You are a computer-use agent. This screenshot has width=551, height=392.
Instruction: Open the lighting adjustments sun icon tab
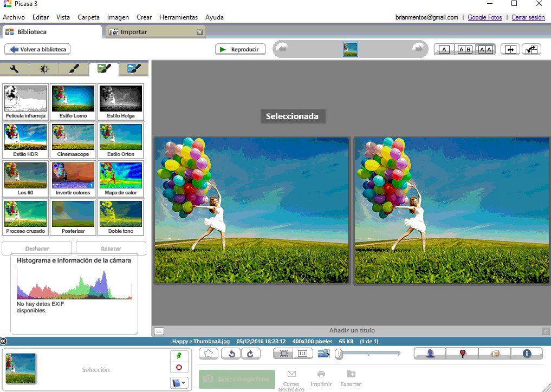pos(43,69)
